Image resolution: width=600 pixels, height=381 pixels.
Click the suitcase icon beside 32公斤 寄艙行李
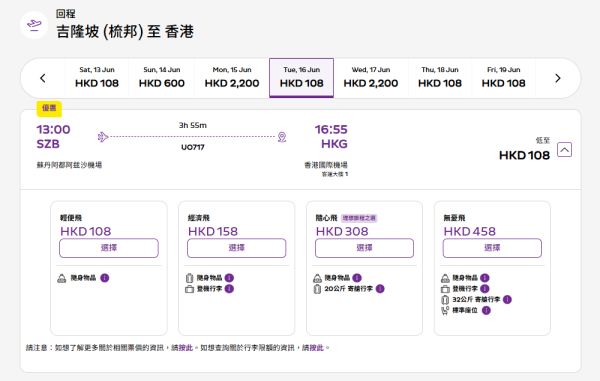(445, 300)
